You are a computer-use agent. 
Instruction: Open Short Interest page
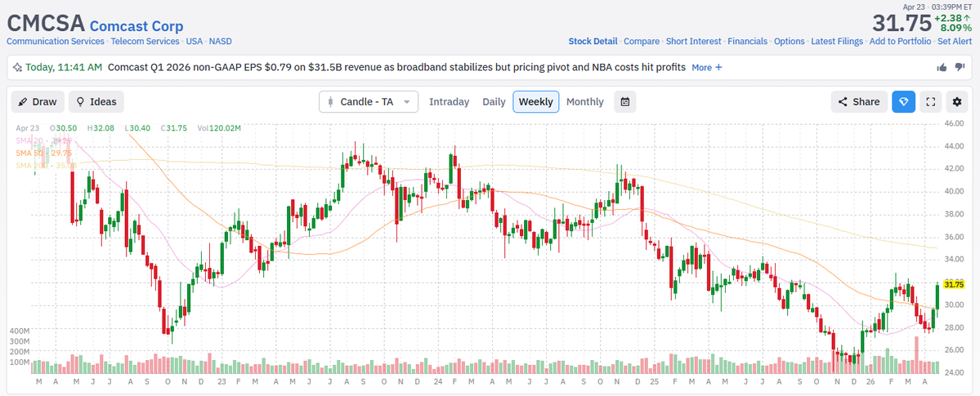pyautogui.click(x=693, y=41)
